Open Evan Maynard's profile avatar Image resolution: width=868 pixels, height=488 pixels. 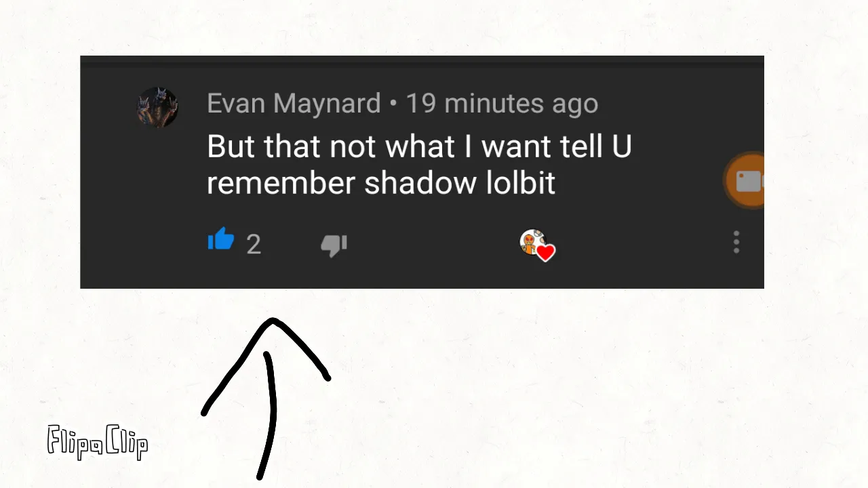(x=157, y=107)
